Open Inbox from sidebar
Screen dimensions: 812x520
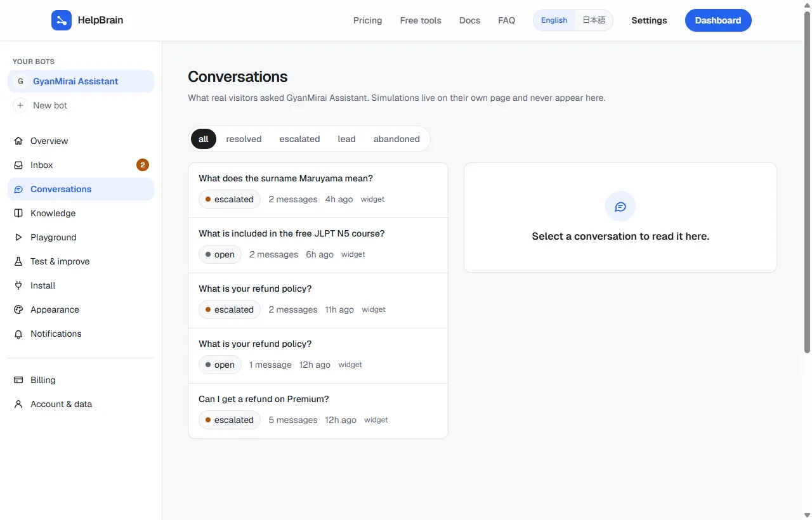click(81, 165)
